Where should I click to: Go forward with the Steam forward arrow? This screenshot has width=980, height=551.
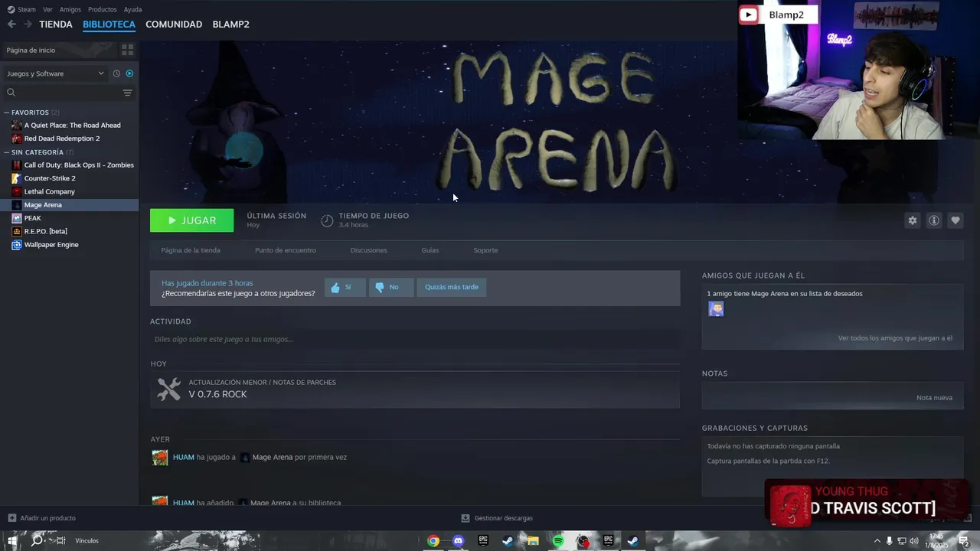(x=28, y=24)
